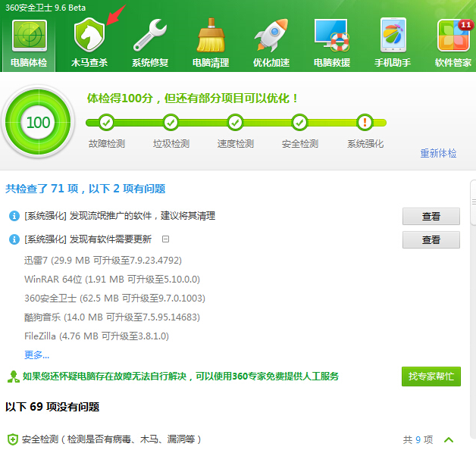476x450 pixels.
Task: Collapse the 发现有软件需要更新 list
Action: point(165,239)
